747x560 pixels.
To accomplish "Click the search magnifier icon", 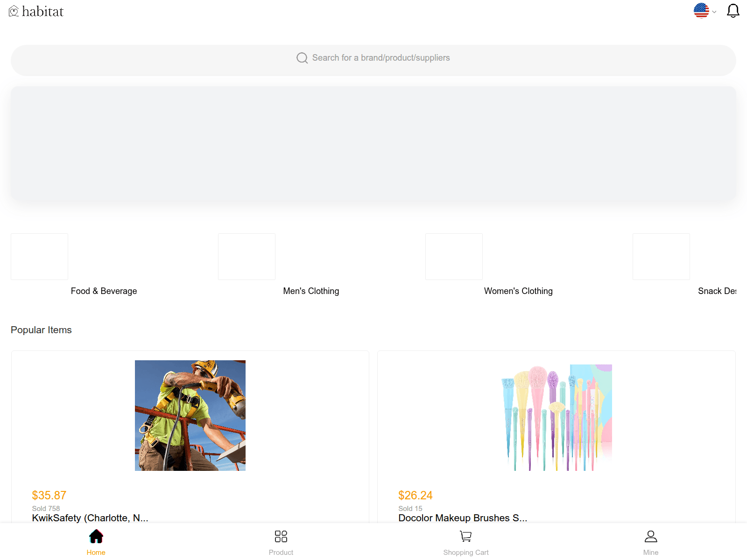I will [302, 58].
